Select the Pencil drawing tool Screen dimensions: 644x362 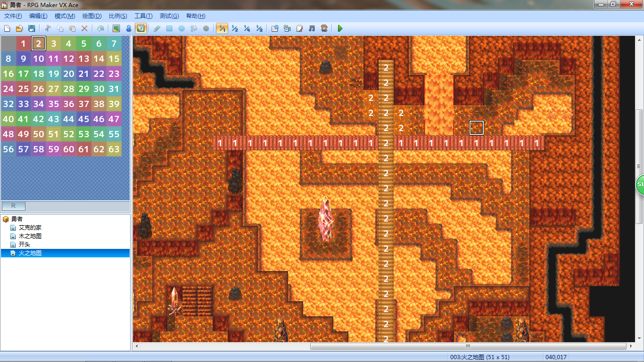[x=157, y=28]
